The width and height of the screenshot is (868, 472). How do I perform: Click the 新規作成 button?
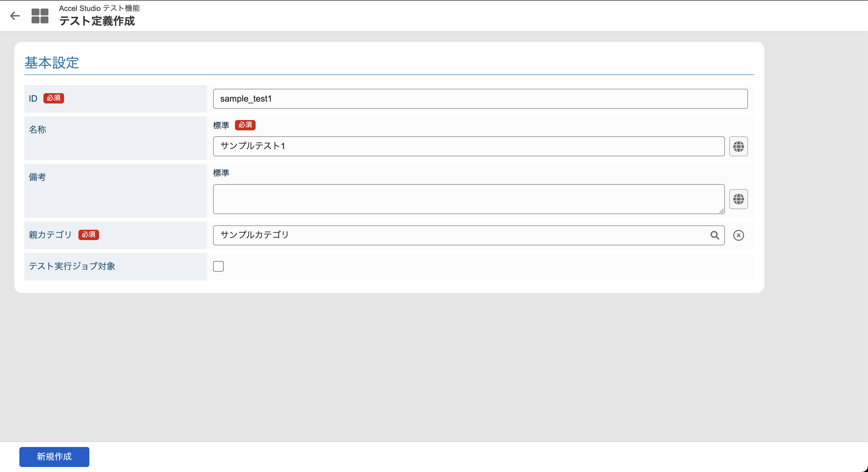click(x=54, y=456)
